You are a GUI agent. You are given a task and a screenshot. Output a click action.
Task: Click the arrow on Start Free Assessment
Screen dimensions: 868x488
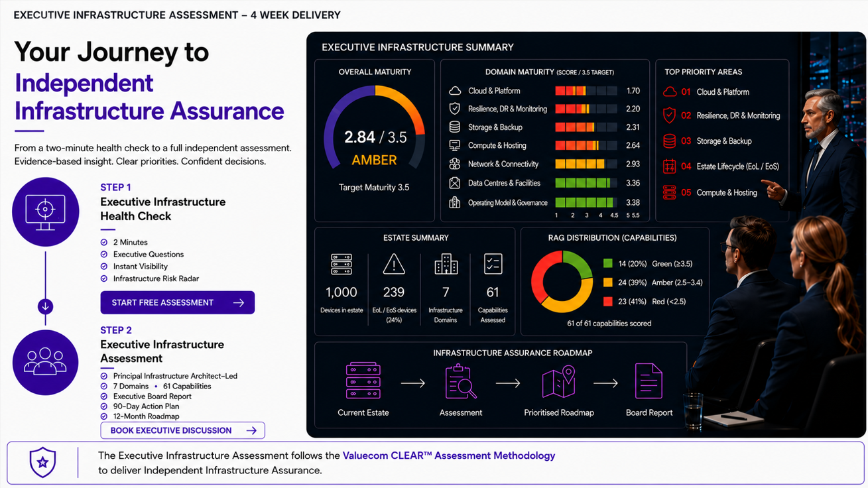click(239, 302)
